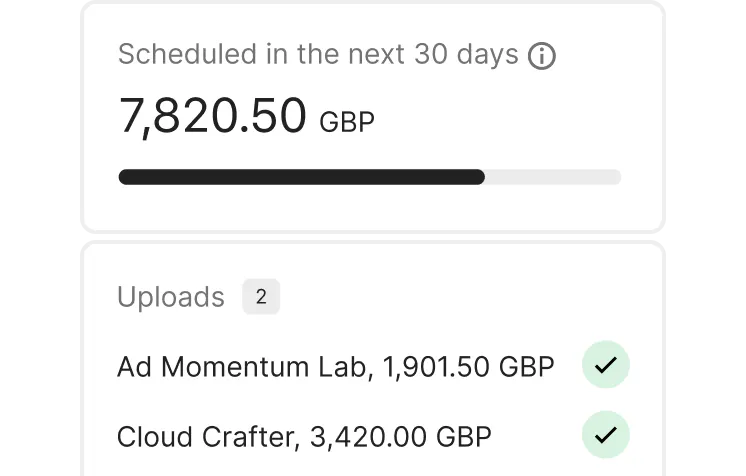Click the 'Ad Momentum Lab' name text

[241, 367]
